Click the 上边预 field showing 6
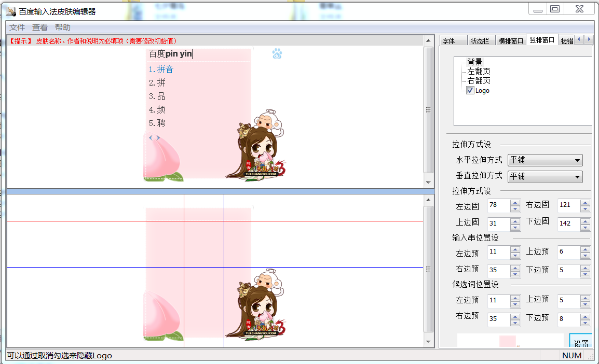Image resolution: width=599 pixels, height=364 pixels. 569,252
